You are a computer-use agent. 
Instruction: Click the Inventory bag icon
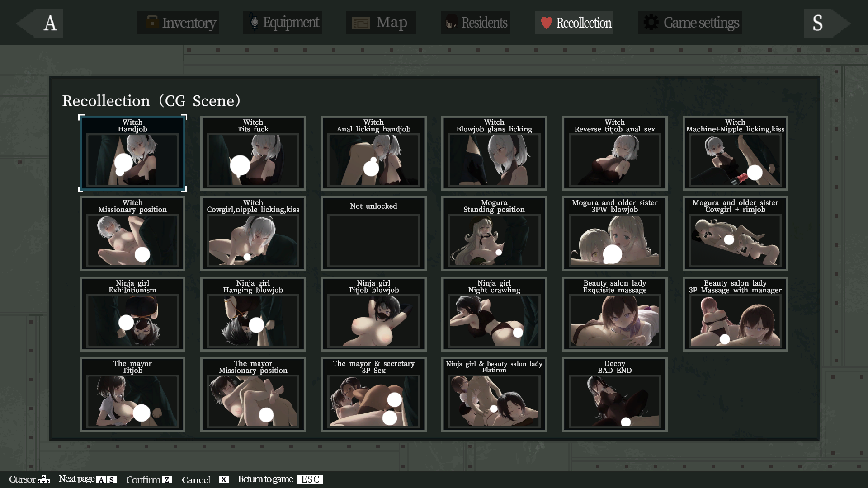tap(151, 22)
